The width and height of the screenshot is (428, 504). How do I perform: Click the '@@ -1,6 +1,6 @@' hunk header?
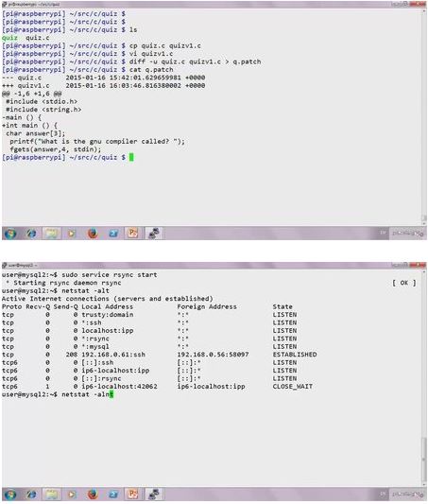tap(32, 94)
